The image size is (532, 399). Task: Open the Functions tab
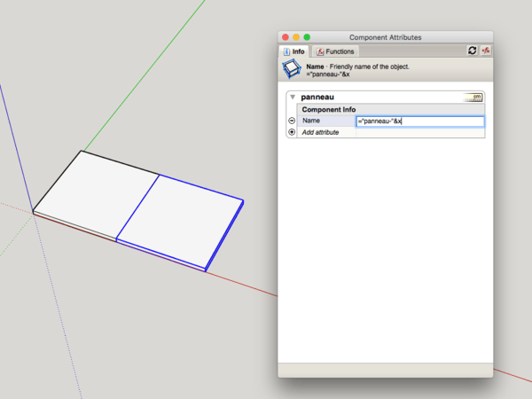click(335, 51)
